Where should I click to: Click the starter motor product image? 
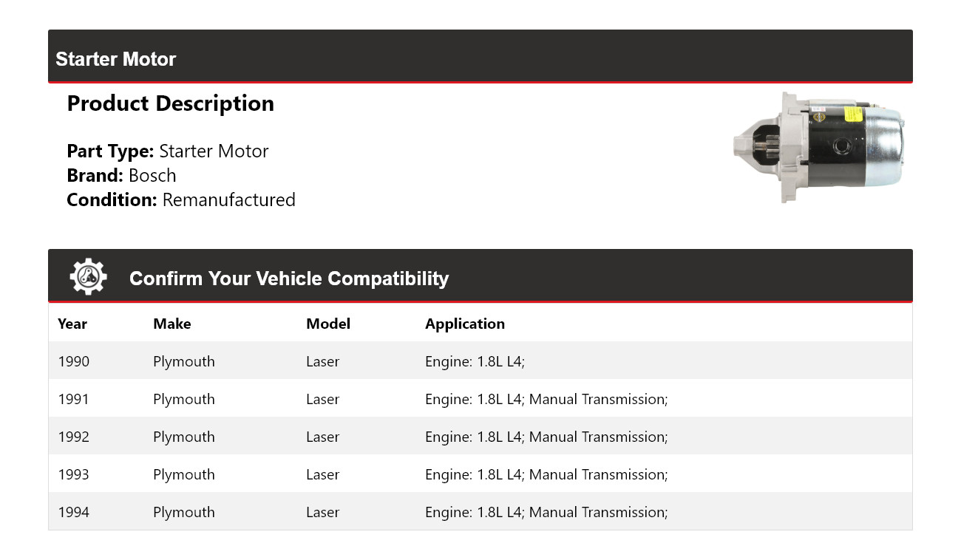[818, 148]
